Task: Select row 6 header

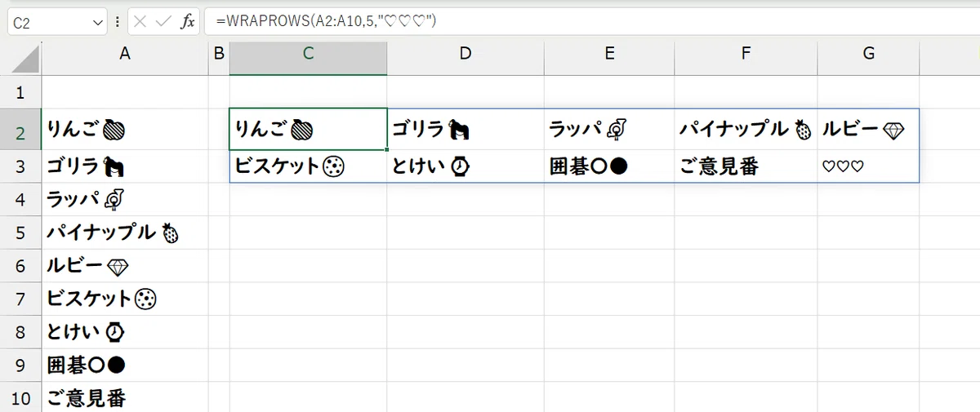Action: [20, 266]
